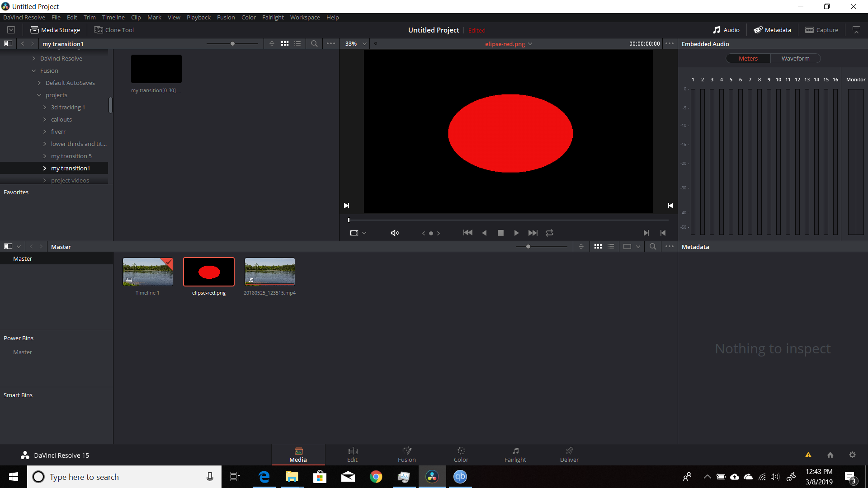This screenshot has width=868, height=488.
Task: Select the fiverr folder
Action: pos(58,132)
